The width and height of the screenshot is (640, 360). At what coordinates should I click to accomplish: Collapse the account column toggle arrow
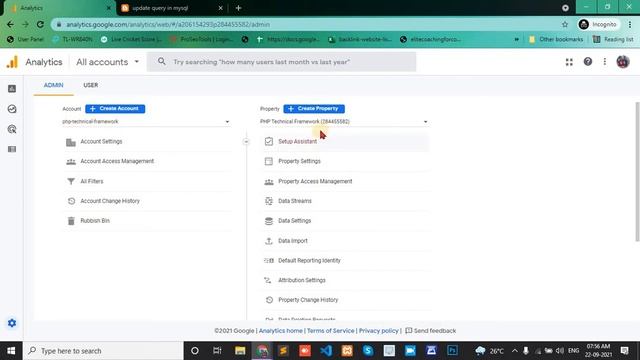click(x=246, y=142)
